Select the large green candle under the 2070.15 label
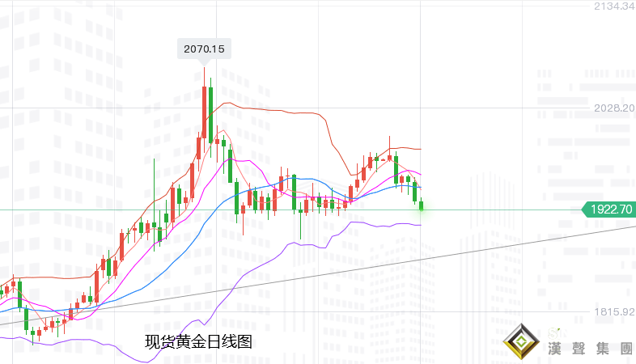 click(210, 113)
